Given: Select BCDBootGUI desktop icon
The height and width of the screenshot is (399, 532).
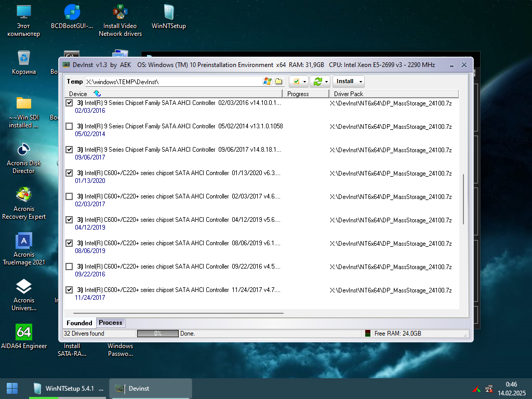Looking at the screenshot, I should (72, 17).
